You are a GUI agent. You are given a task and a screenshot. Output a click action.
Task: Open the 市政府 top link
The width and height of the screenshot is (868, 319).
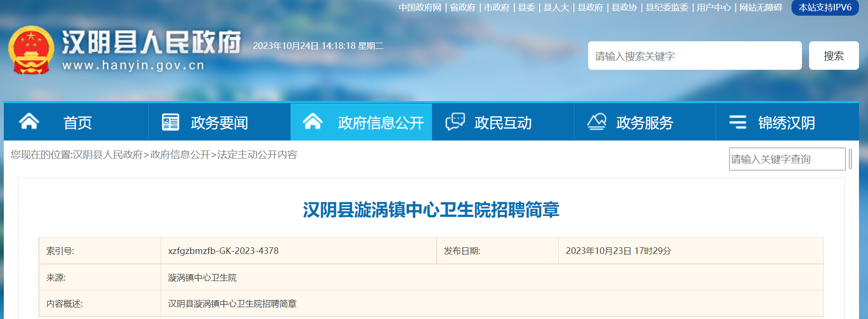click(497, 8)
